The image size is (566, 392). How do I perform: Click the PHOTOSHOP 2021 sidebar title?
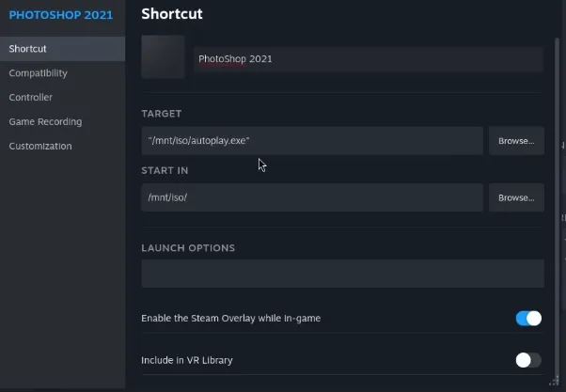pyautogui.click(x=60, y=15)
